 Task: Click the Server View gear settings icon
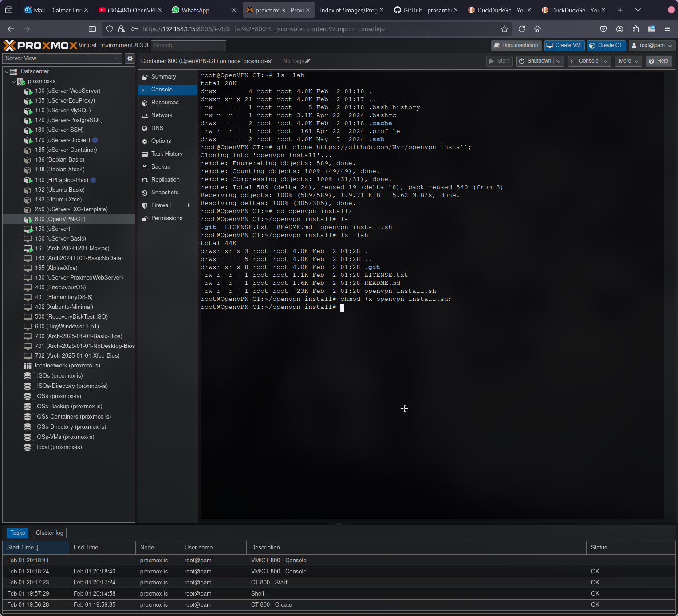(130, 59)
